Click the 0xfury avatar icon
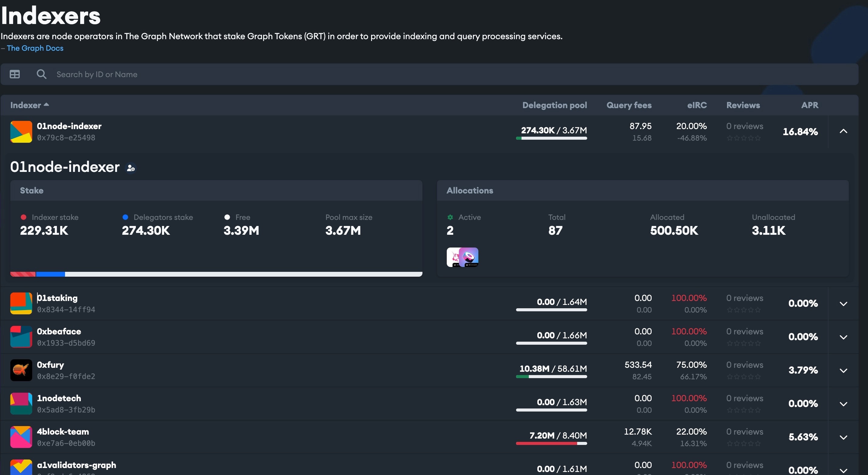This screenshot has height=475, width=868. 21,370
